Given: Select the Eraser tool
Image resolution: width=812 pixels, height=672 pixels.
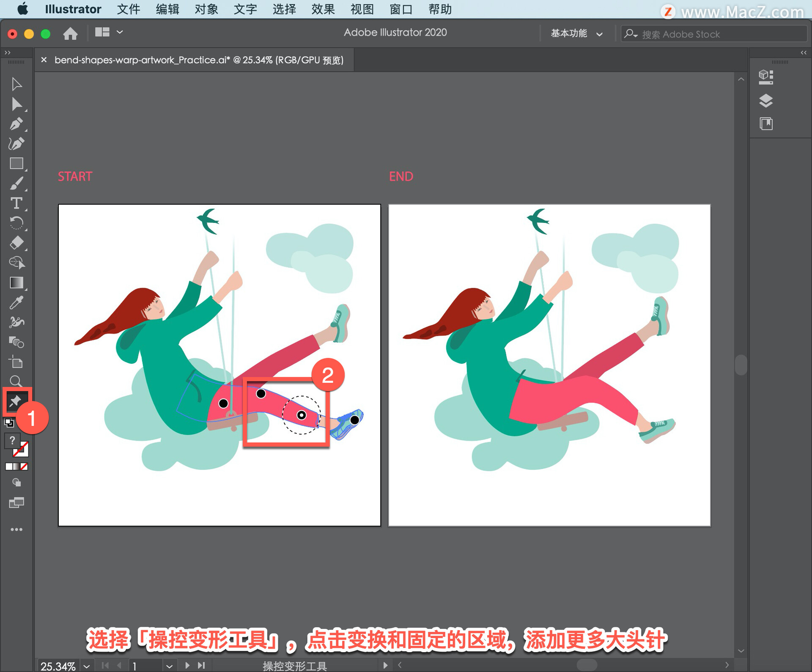Looking at the screenshot, I should (16, 243).
